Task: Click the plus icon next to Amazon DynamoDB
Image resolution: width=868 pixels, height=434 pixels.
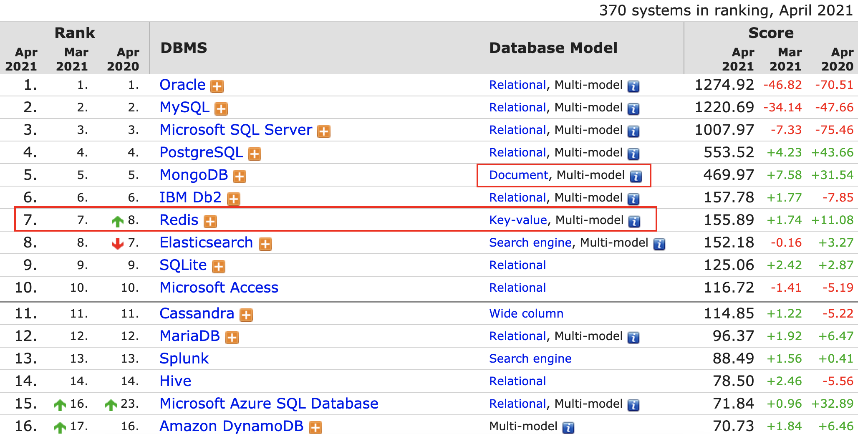Action: pyautogui.click(x=315, y=428)
